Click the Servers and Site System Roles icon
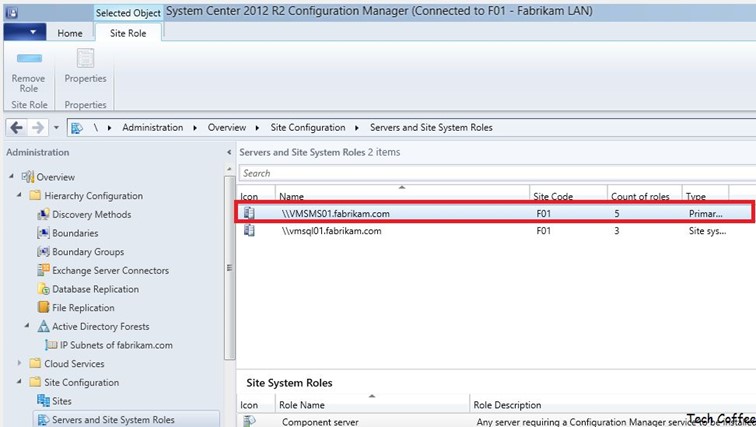 point(43,420)
